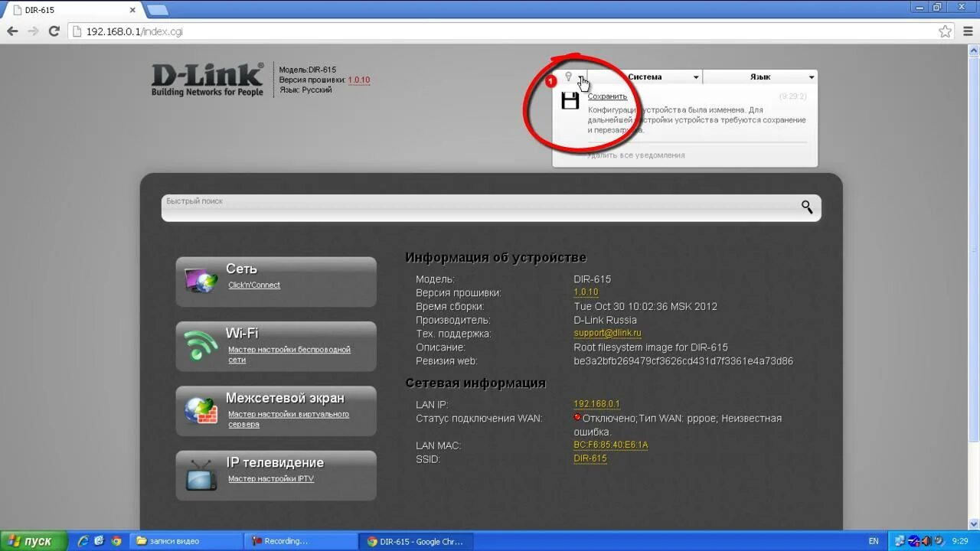980x551 pixels.
Task: Click the Сохранить link in notification
Action: 607,96
